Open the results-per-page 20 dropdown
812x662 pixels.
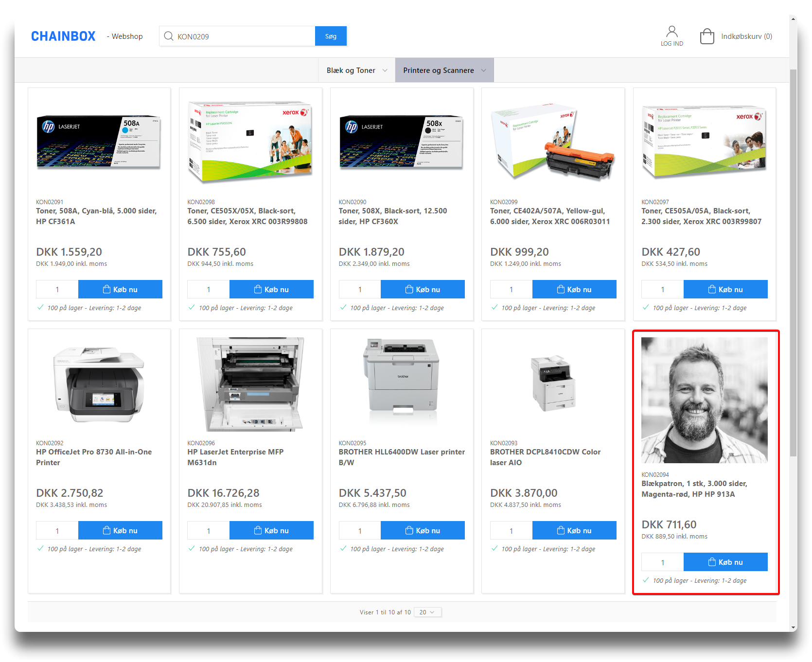[427, 612]
